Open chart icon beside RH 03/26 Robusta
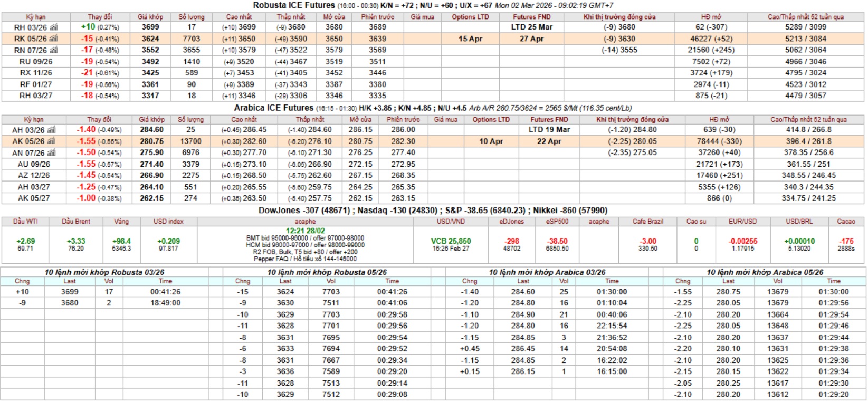 54,27
